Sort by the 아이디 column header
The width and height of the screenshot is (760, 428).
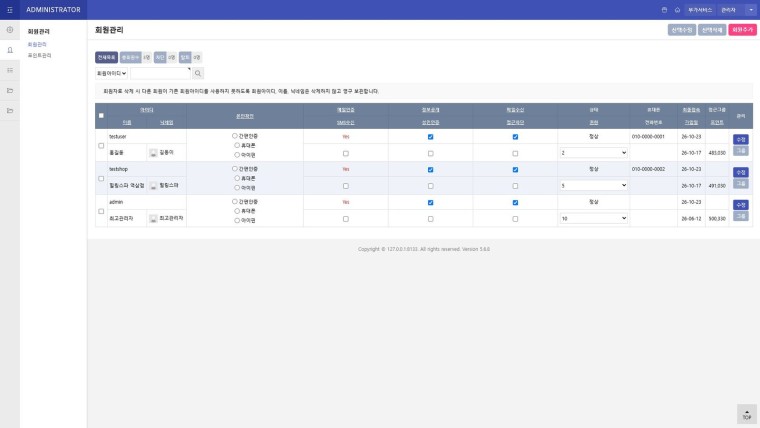tap(147, 110)
